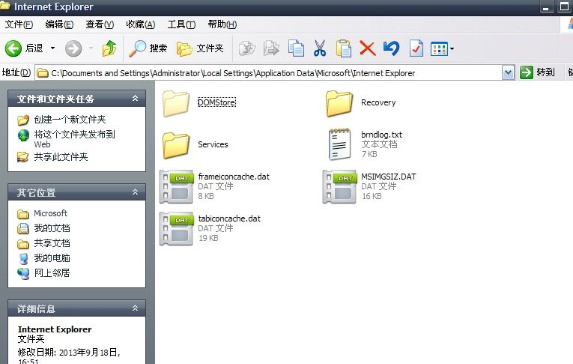Screen dimensions: 573x364
Task: Collapse the 详细信息 panel
Action: point(135,308)
